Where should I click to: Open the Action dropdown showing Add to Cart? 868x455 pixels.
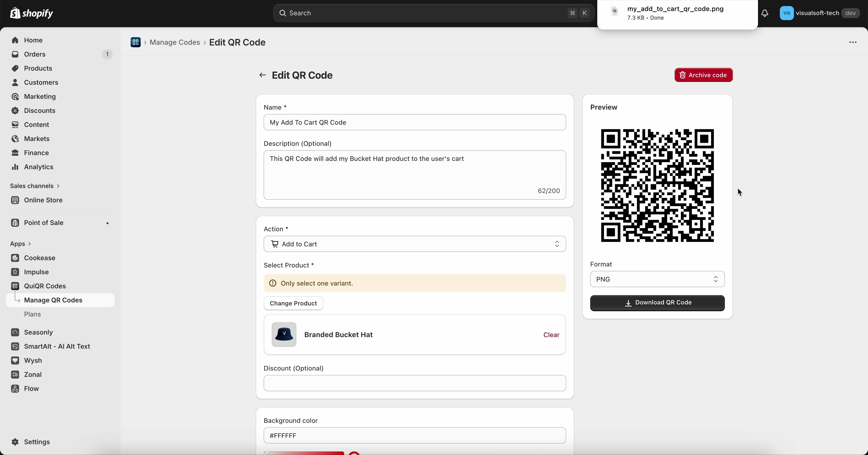[414, 244]
